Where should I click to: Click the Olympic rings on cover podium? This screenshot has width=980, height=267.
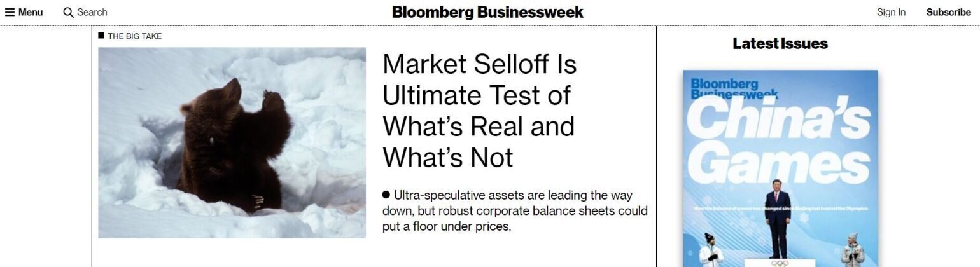coord(778,263)
